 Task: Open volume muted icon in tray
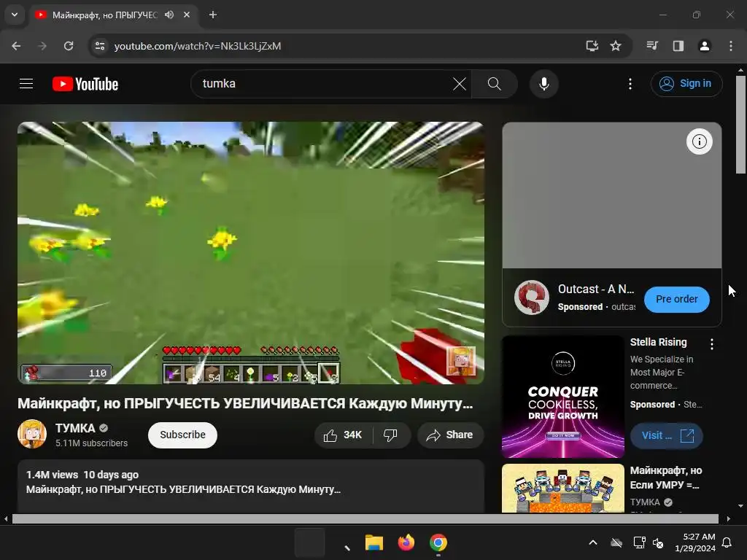pyautogui.click(x=659, y=542)
